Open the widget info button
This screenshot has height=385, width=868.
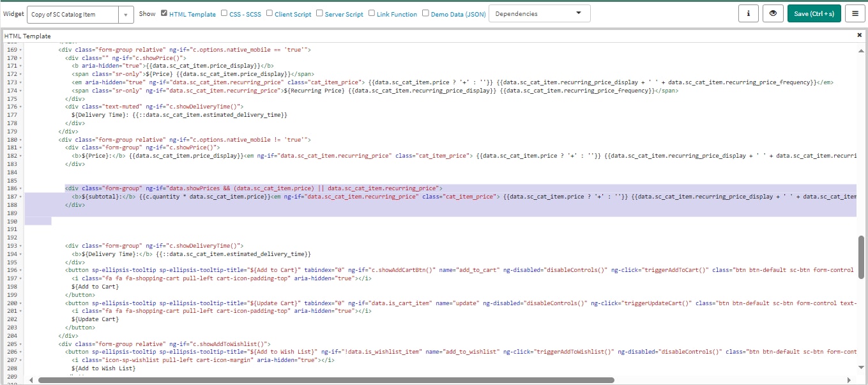pos(748,13)
